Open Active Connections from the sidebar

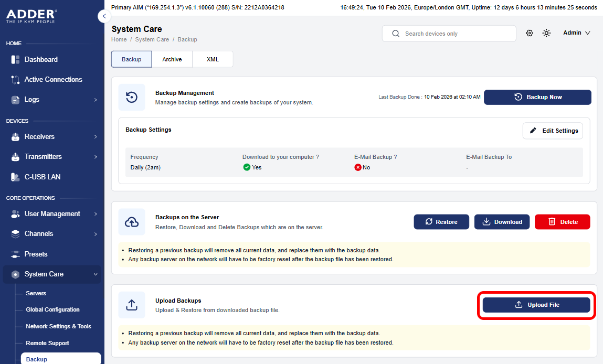(x=52, y=80)
